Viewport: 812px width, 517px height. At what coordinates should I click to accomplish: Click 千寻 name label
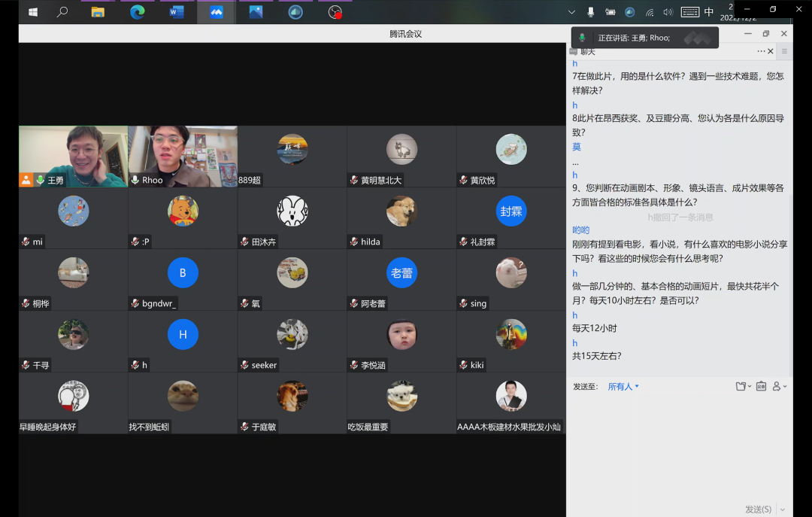click(x=41, y=365)
